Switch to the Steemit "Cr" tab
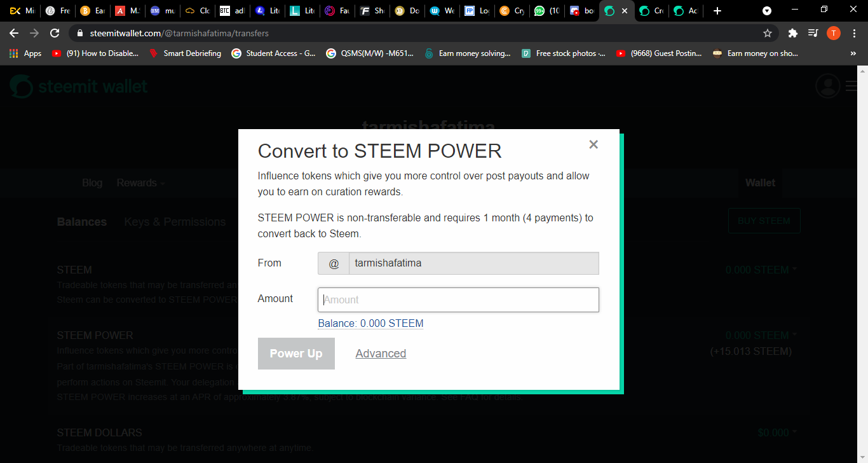Screen dimensions: 868x463 click(652, 11)
